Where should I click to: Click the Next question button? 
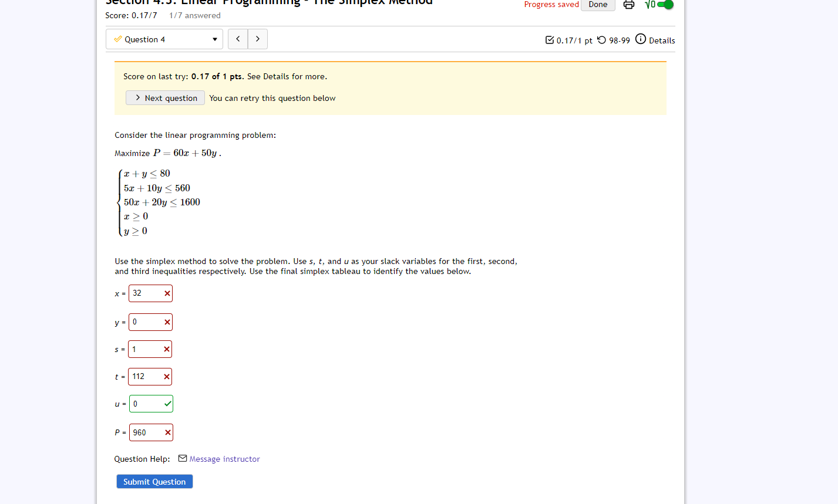point(164,97)
